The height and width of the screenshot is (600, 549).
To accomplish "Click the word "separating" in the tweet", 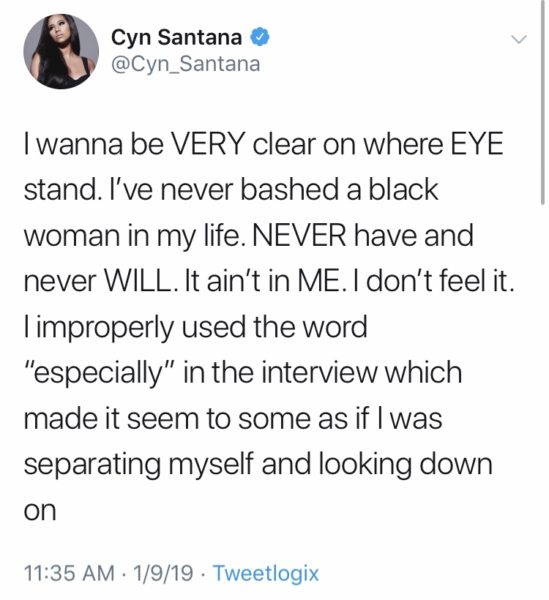I will click(92, 465).
